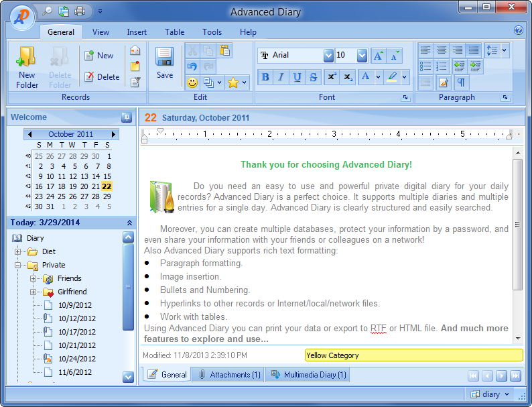The image size is (532, 407).
Task: Open the Font dialog launcher
Action: 405,98
